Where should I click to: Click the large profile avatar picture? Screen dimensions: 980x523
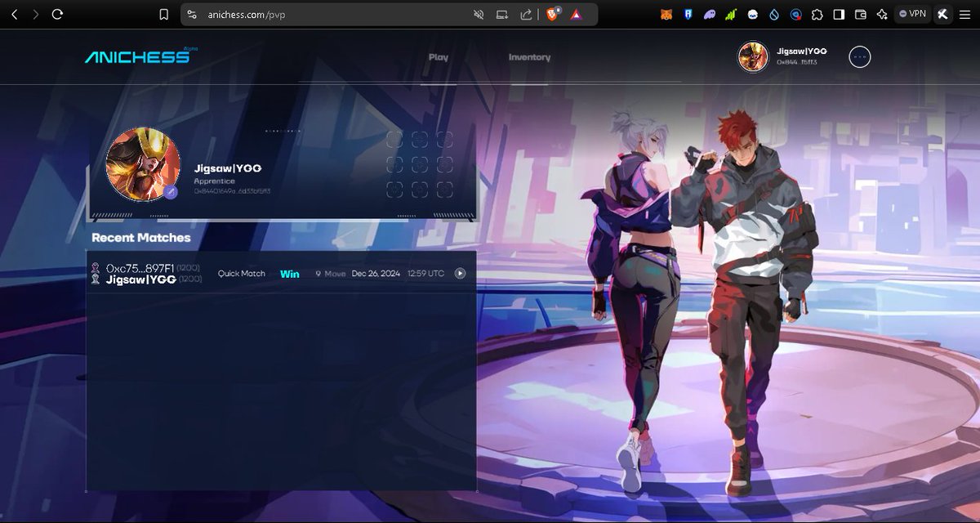[x=143, y=163]
